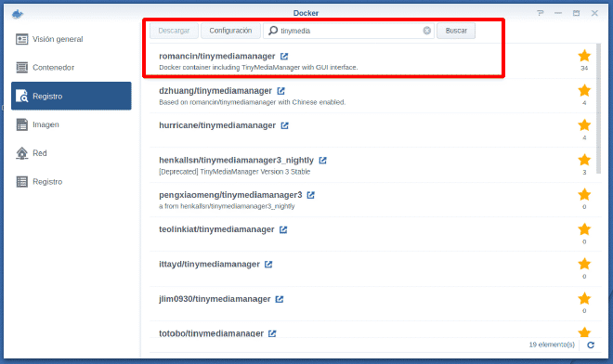Open external link icon beside hurricane/tinymediamanager
Screen dimensions: 613x364
pyautogui.click(x=284, y=125)
